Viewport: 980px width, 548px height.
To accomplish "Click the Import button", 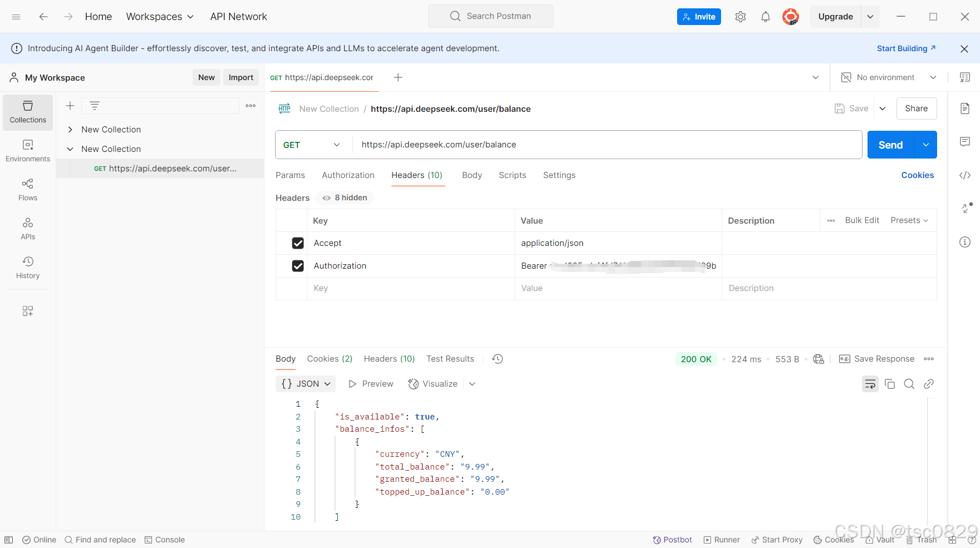I will (x=241, y=77).
